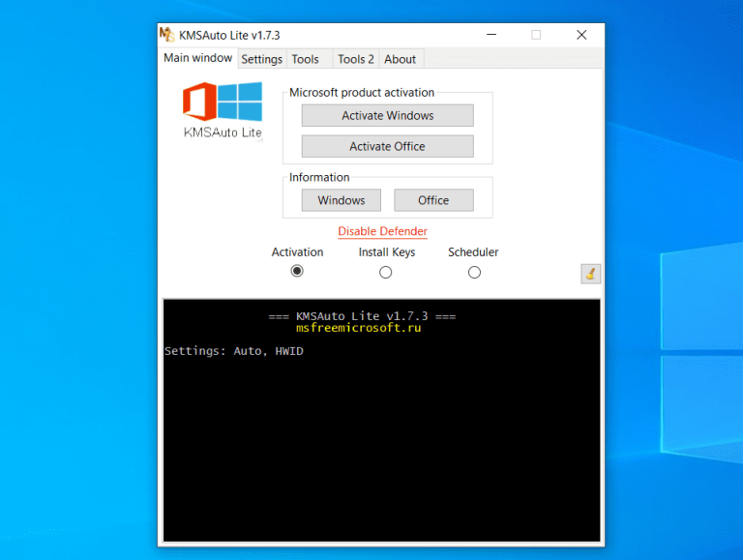
Task: Click the red Disable Defender link
Action: 382,231
